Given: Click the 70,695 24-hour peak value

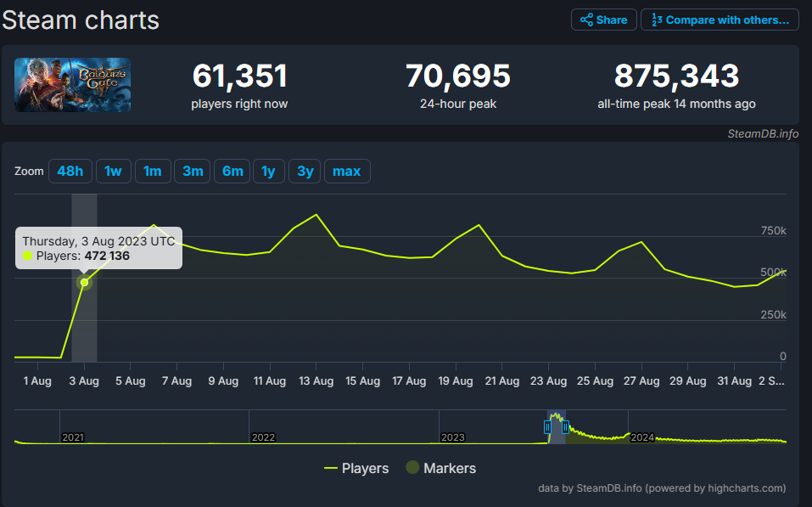Looking at the screenshot, I should [458, 76].
